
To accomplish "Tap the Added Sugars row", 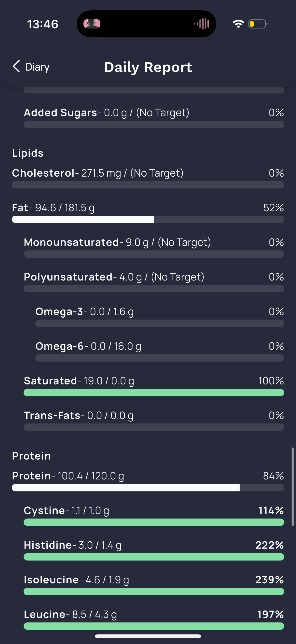I will 154,117.
